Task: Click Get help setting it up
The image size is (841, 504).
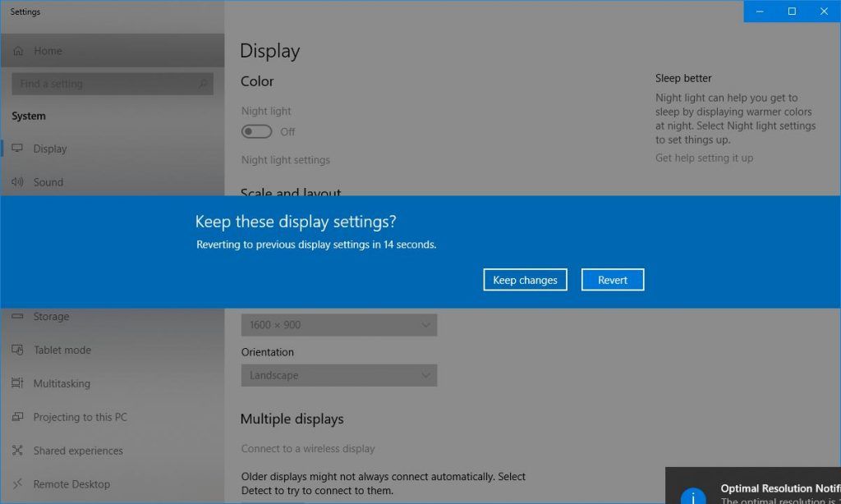Action: point(704,158)
